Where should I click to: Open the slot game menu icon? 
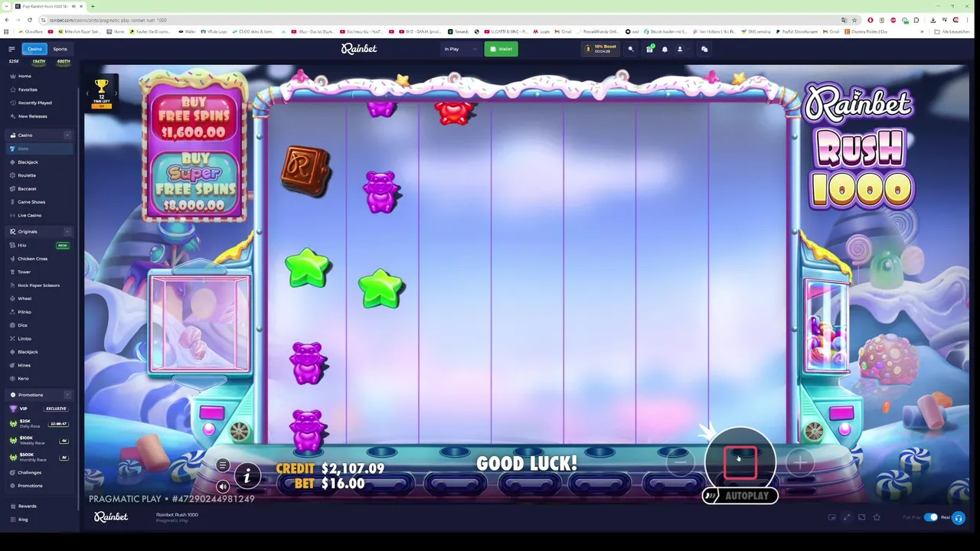point(223,465)
